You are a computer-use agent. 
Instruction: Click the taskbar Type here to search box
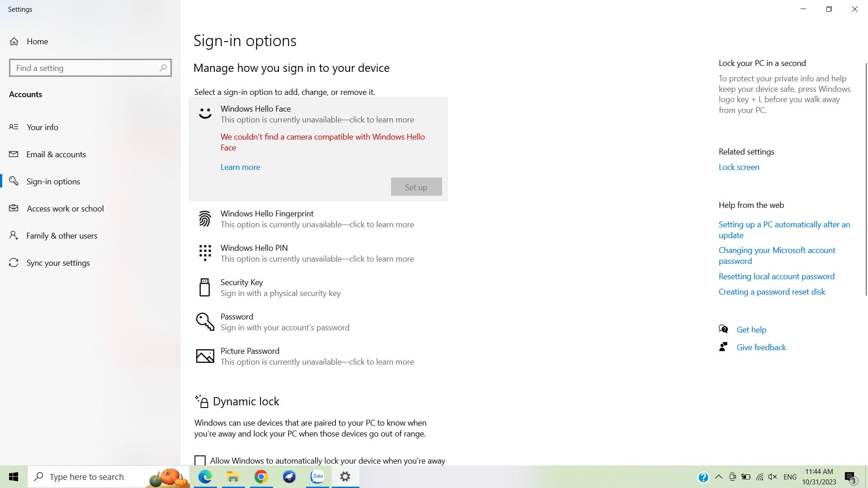[x=108, y=477]
